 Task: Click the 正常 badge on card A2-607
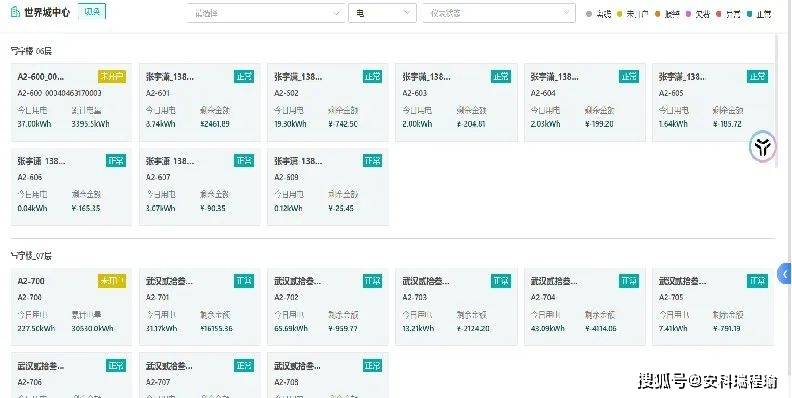244,161
